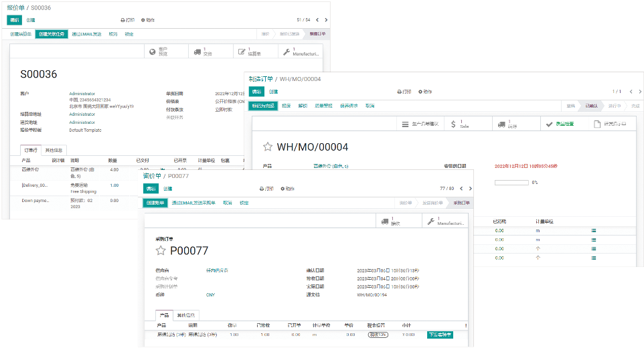Open 打印 print dropdown on P00077

pos(268,189)
